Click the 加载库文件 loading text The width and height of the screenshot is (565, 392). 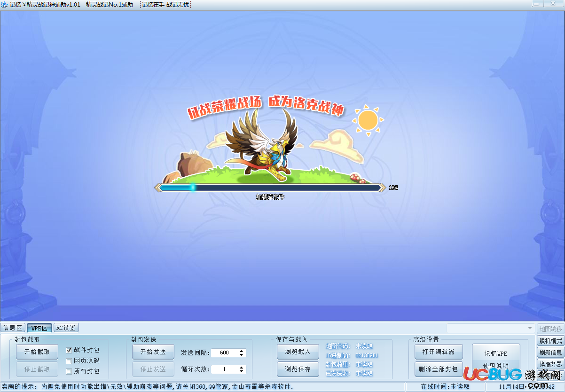coord(270,197)
